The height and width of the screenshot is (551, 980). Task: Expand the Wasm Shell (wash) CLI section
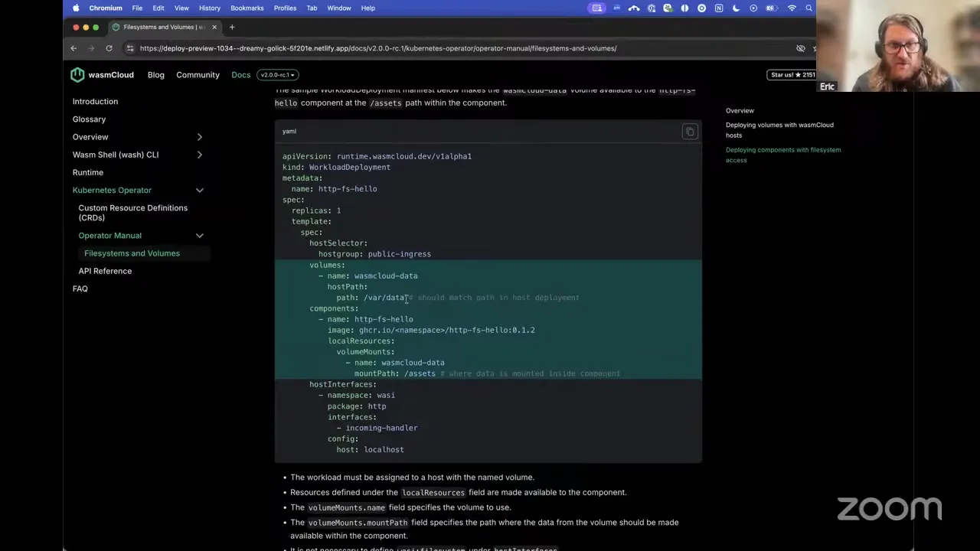[199, 155]
